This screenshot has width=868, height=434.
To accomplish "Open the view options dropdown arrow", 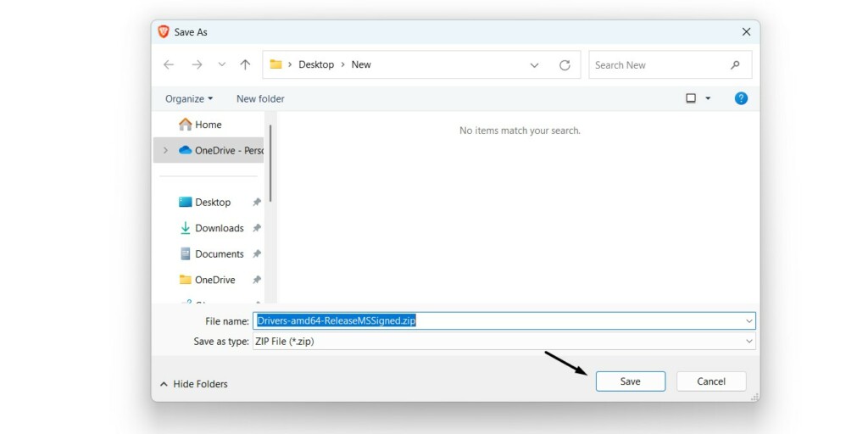I will click(x=708, y=98).
